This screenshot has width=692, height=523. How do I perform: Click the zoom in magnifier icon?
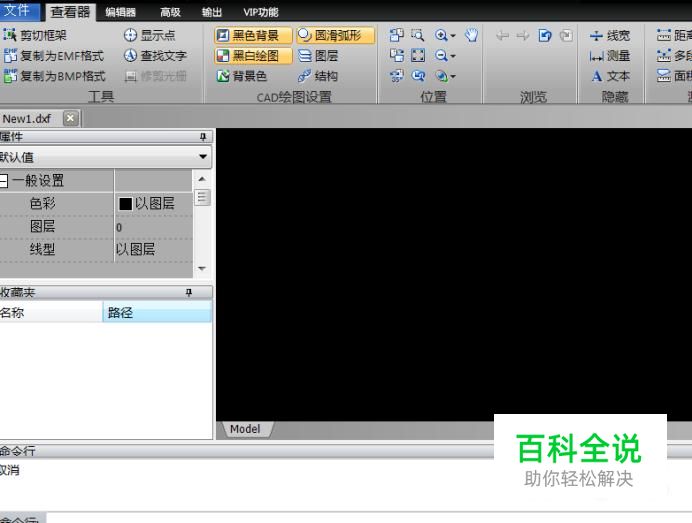point(441,35)
